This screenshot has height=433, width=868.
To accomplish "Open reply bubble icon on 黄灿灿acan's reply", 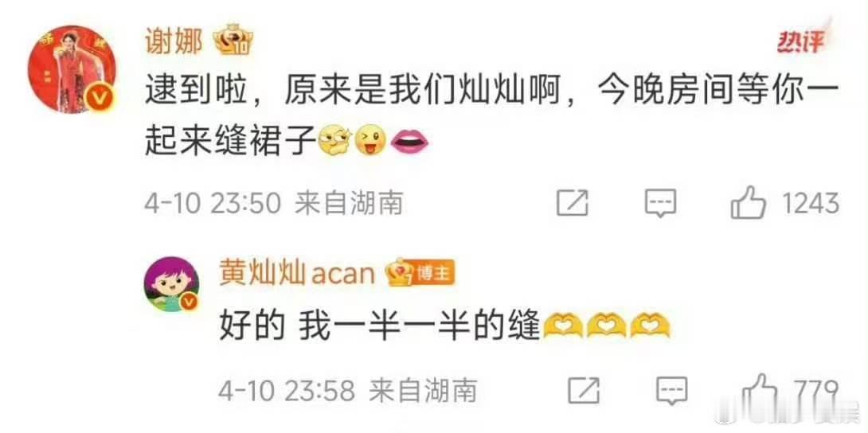I will click(671, 391).
